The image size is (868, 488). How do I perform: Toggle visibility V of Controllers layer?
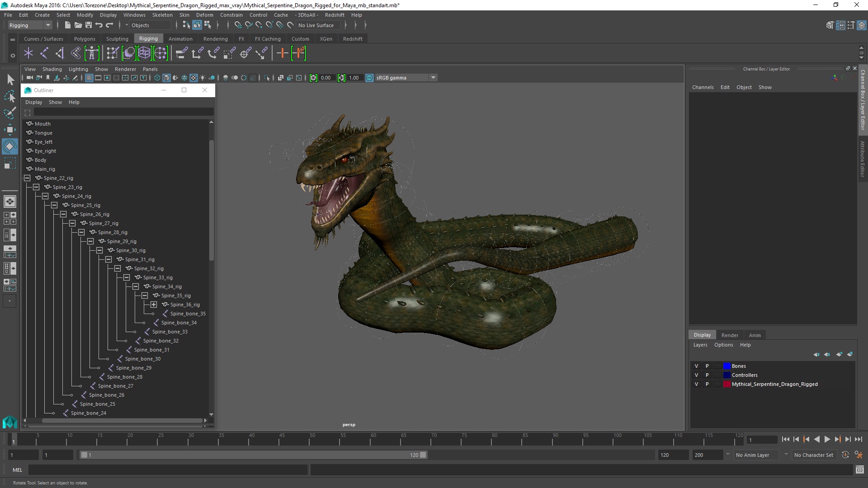[x=696, y=375]
